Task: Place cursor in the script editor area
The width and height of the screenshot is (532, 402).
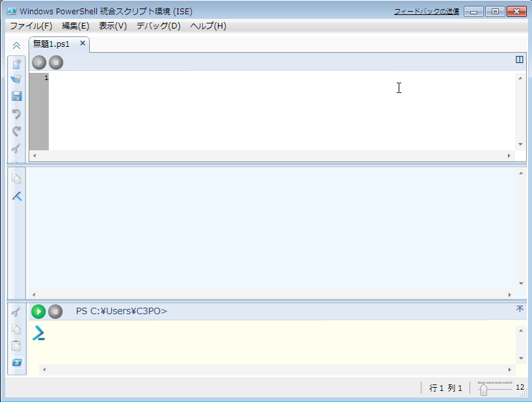Action: tap(282, 111)
